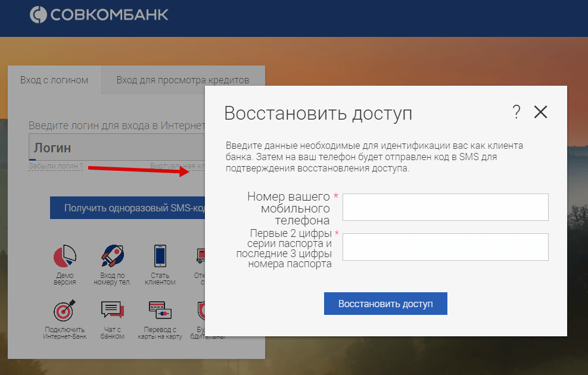Focus the mobile phone number input field

pyautogui.click(x=445, y=207)
